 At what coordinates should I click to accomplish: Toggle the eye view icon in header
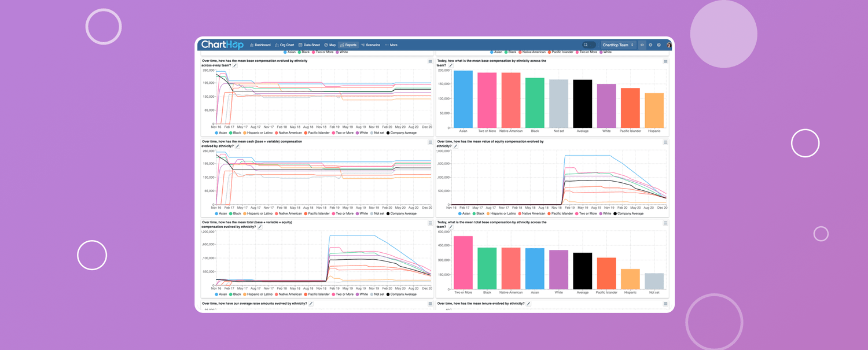(x=642, y=45)
